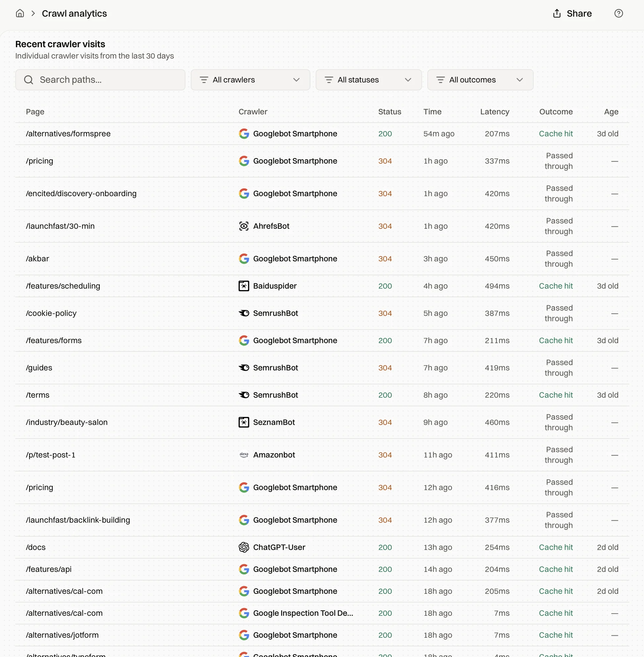Open the All outcomes filter dropdown
644x657 pixels.
click(x=480, y=79)
